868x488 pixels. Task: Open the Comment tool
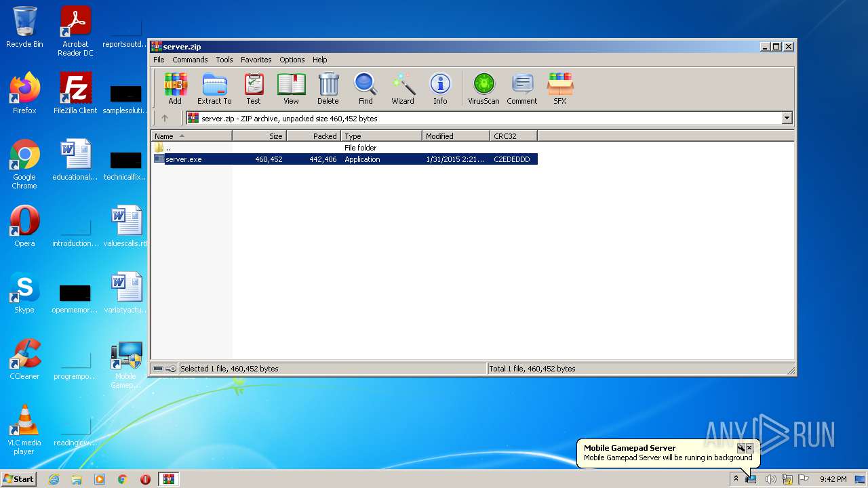(522, 89)
